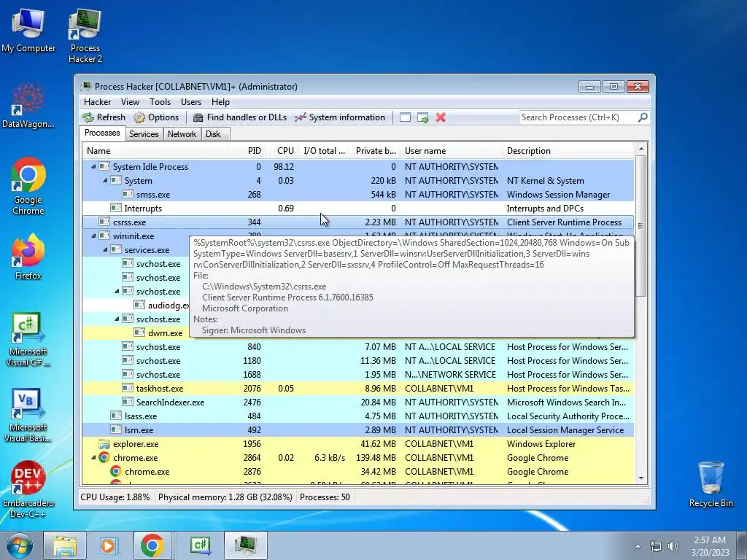Select the lsass.exe process row
Viewport: 747px width, 560px height.
(x=357, y=416)
